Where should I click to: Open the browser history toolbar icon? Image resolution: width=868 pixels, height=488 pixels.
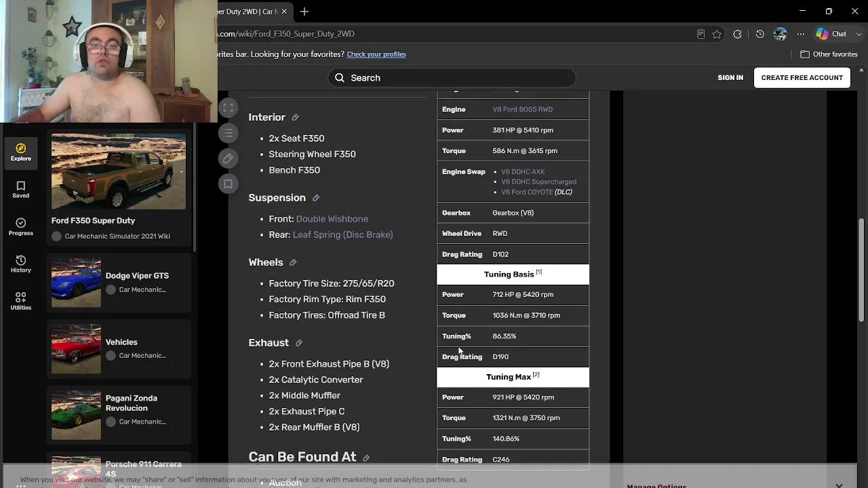coord(760,34)
